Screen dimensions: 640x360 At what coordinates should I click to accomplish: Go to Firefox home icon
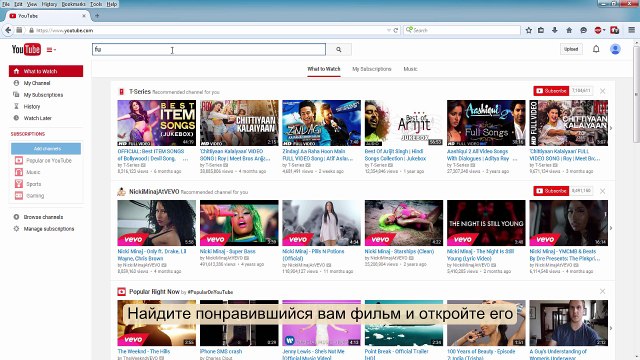569,30
